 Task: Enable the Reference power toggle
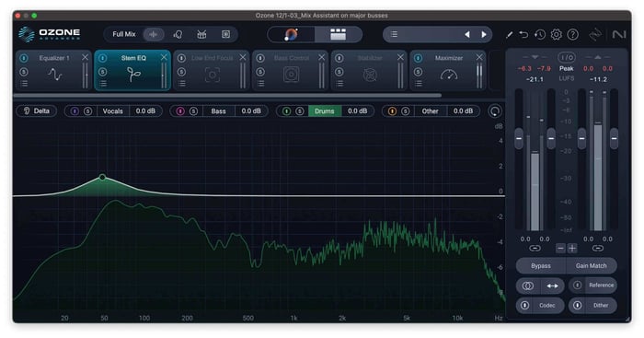click(578, 285)
